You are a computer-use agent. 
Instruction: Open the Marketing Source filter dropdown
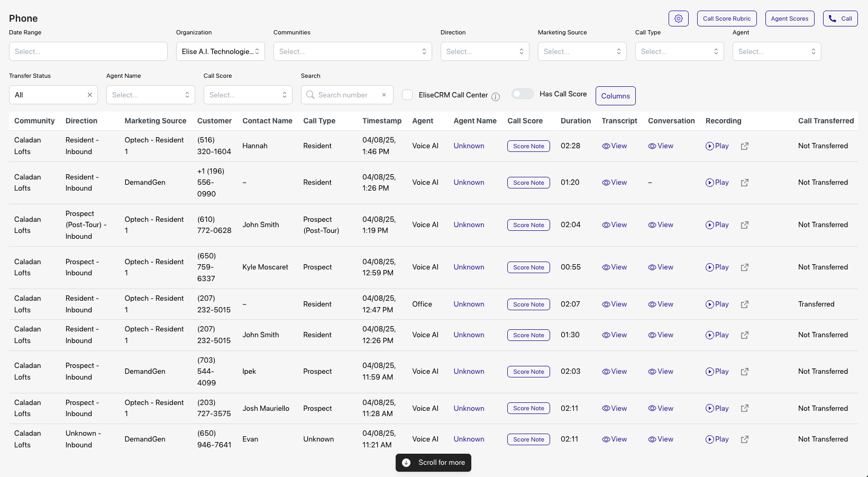(x=582, y=51)
